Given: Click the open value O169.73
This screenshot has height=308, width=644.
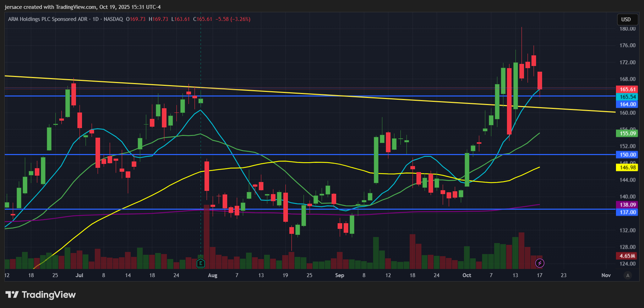Looking at the screenshot, I should pyautogui.click(x=136, y=19).
